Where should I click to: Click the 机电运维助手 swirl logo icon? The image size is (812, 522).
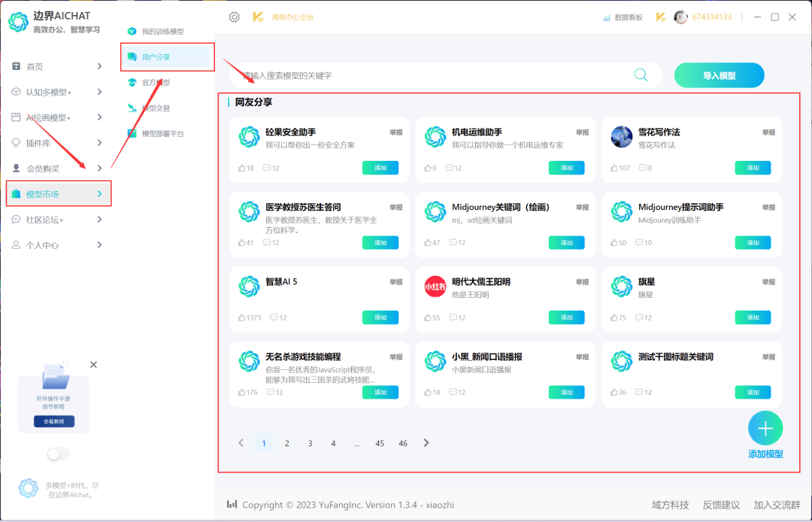(x=435, y=137)
